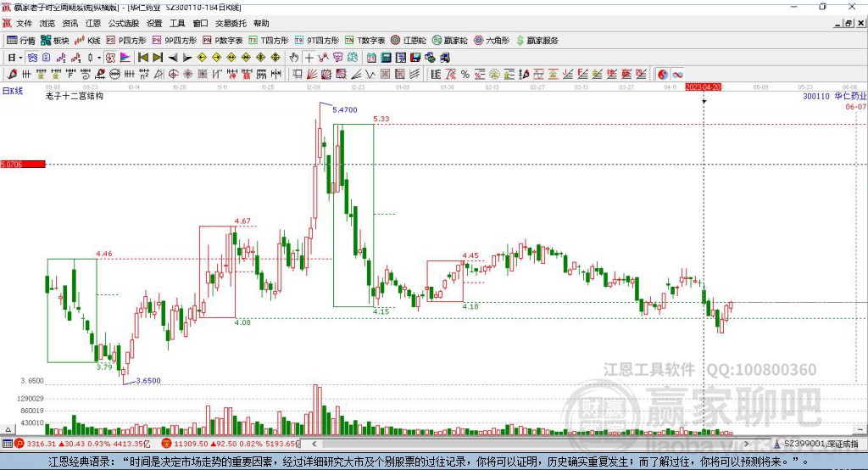
Task: Jump to first bar icon
Action: [x=142, y=58]
